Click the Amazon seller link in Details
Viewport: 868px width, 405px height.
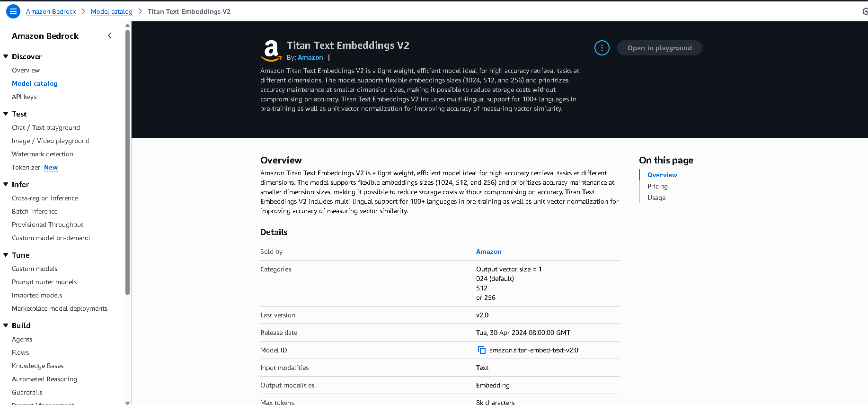pos(488,252)
